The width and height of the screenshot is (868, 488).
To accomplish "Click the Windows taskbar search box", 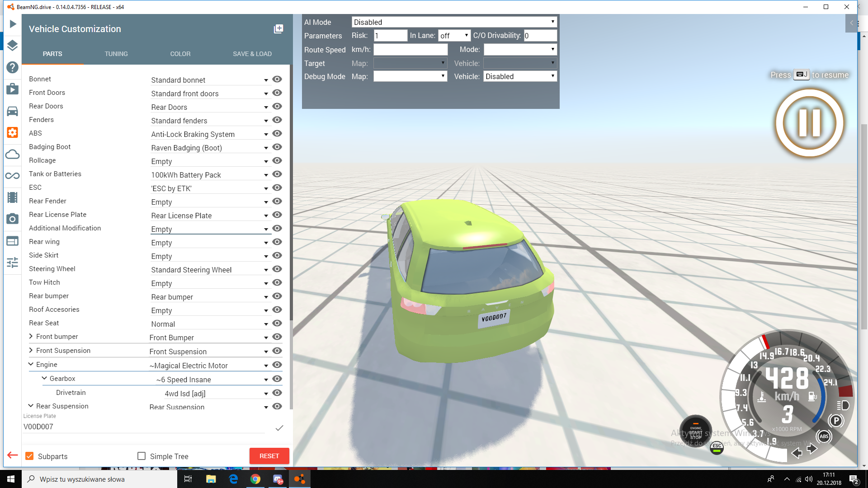I will click(x=99, y=479).
